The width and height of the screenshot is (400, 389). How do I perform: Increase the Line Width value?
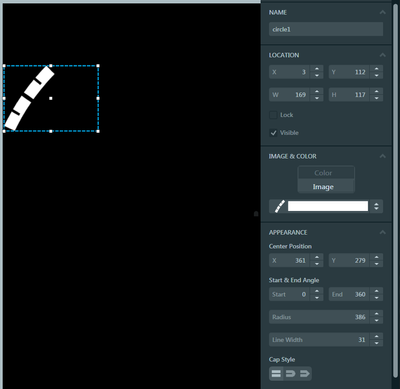[376, 337]
